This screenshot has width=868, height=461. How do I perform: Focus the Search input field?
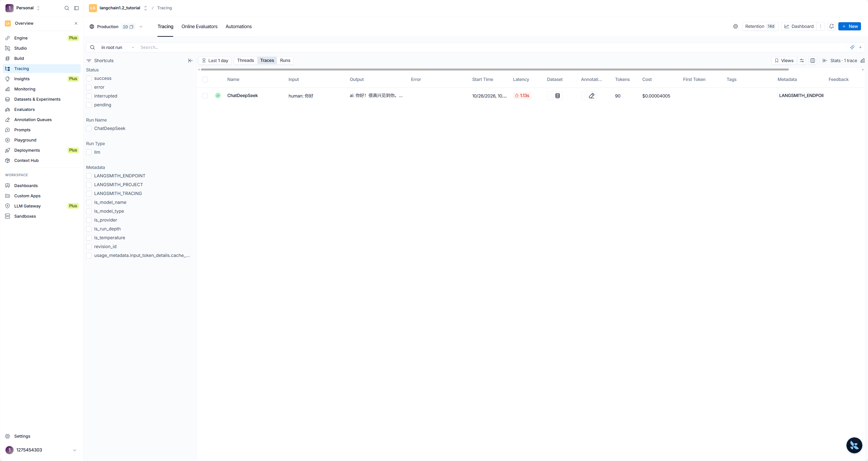click(492, 48)
